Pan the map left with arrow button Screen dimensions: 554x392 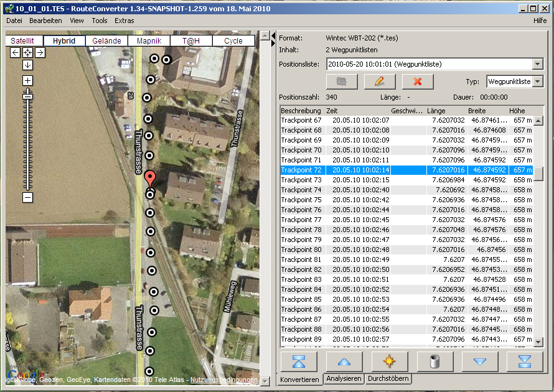tap(16, 53)
